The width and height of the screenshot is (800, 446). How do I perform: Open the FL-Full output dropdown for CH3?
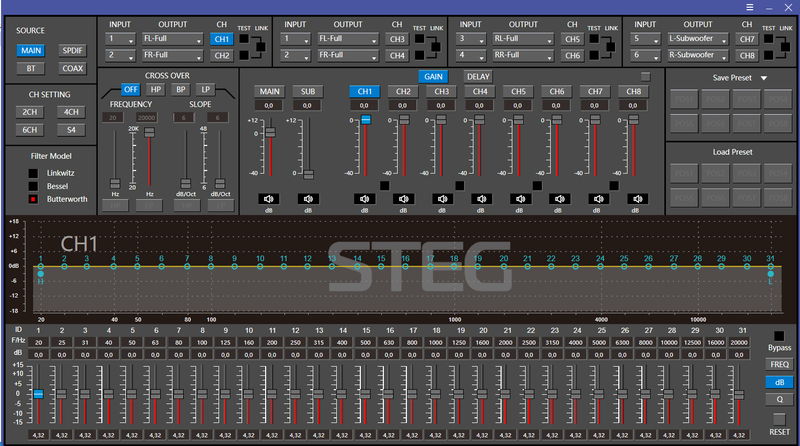coord(348,39)
